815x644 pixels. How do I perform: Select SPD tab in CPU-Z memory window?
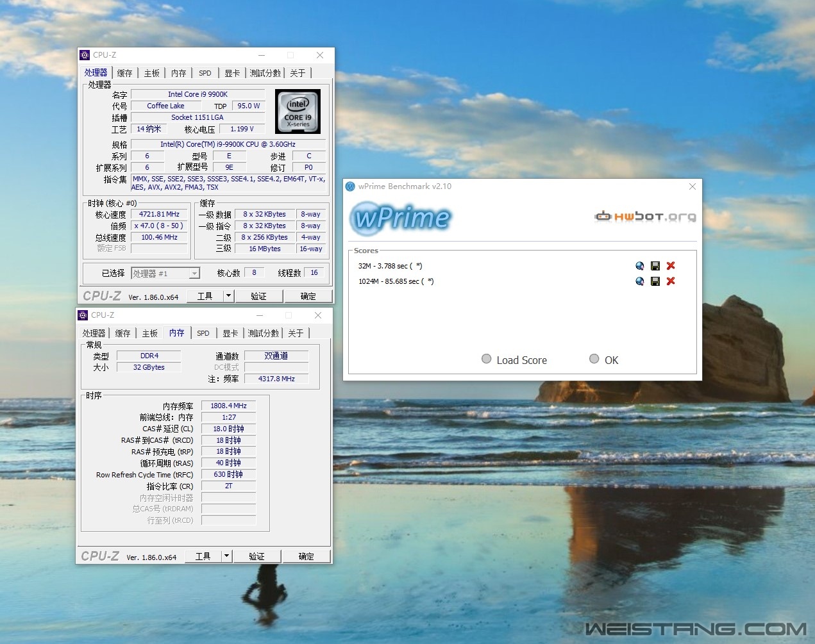203,333
